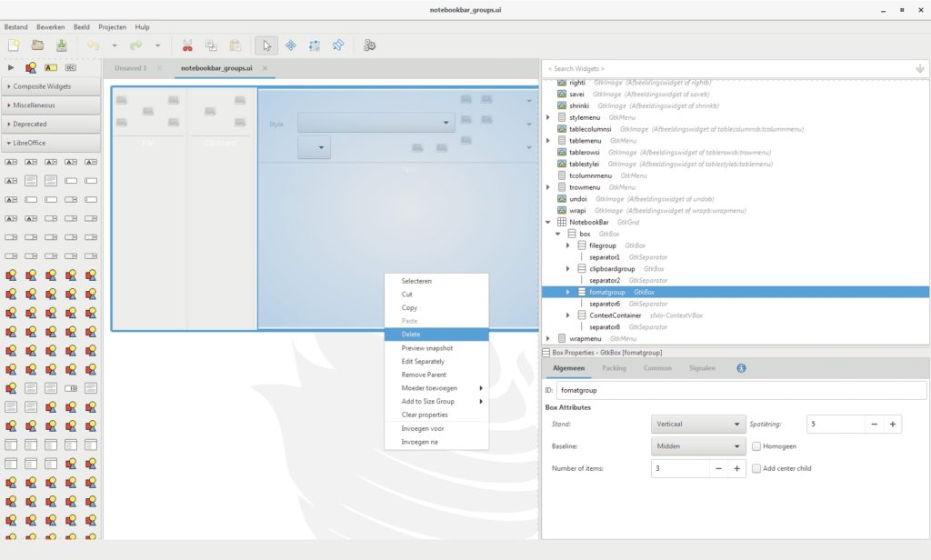Viewport: 931px width, 560px height.
Task: Create a new Glade project
Action: (15, 45)
